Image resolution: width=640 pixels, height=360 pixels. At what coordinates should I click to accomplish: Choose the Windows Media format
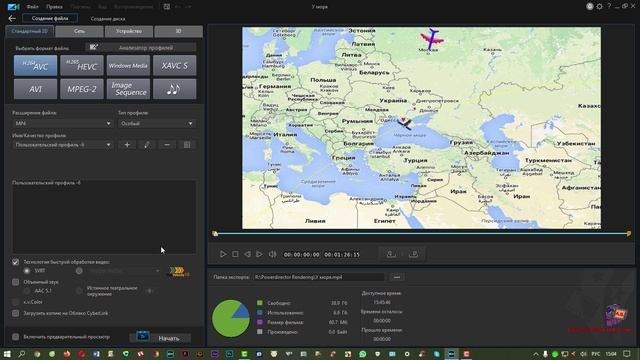coord(128,65)
